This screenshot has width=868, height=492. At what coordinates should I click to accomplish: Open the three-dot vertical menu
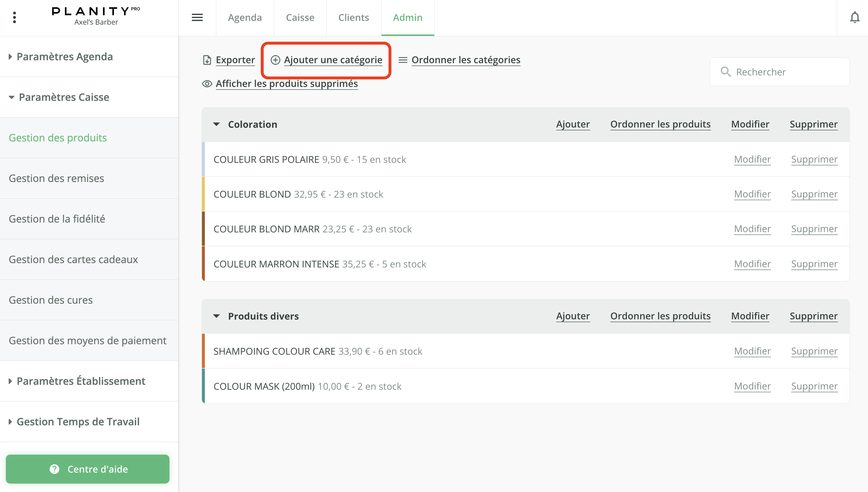tap(14, 18)
